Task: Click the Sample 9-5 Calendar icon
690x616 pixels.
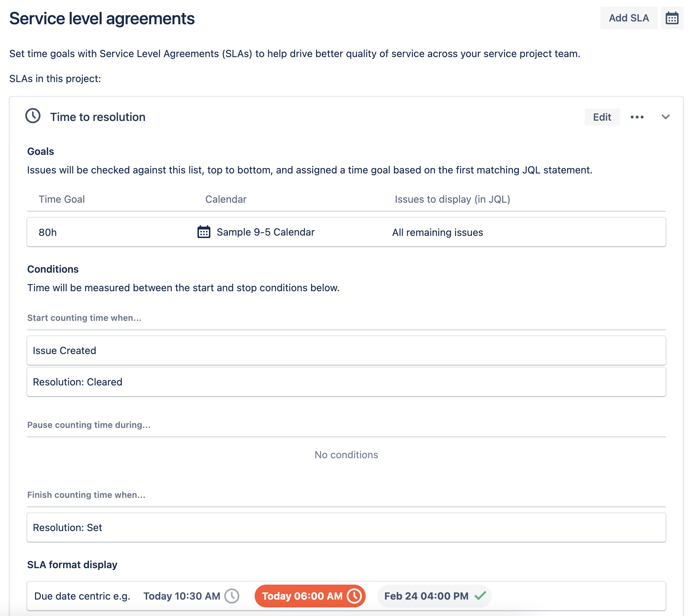Action: click(204, 232)
